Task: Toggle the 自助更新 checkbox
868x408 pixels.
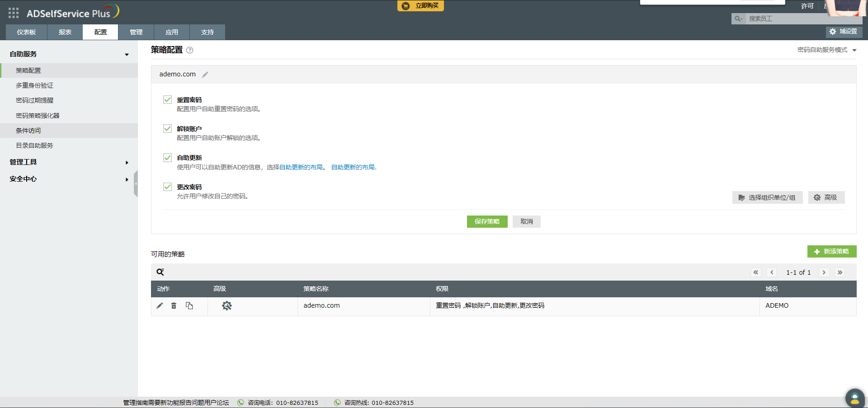Action: (167, 157)
